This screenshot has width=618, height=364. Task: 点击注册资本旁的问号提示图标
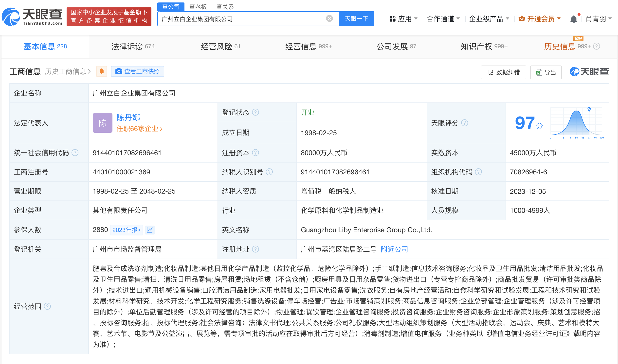click(256, 153)
